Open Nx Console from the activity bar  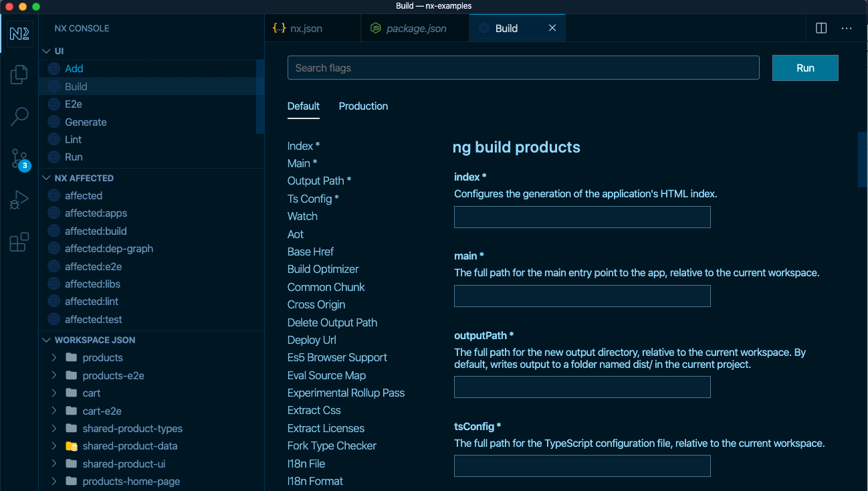click(19, 33)
